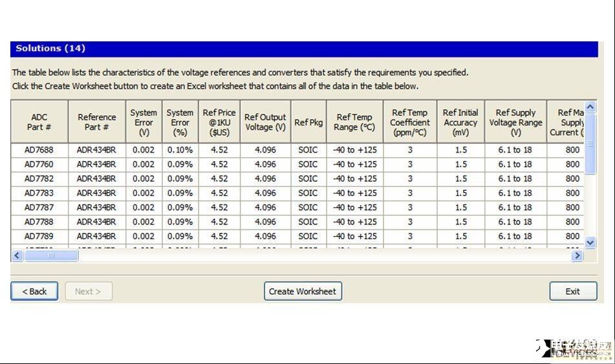Click the horizontal scrollbar thumb
This screenshot has width=615, height=364.
click(x=51, y=255)
